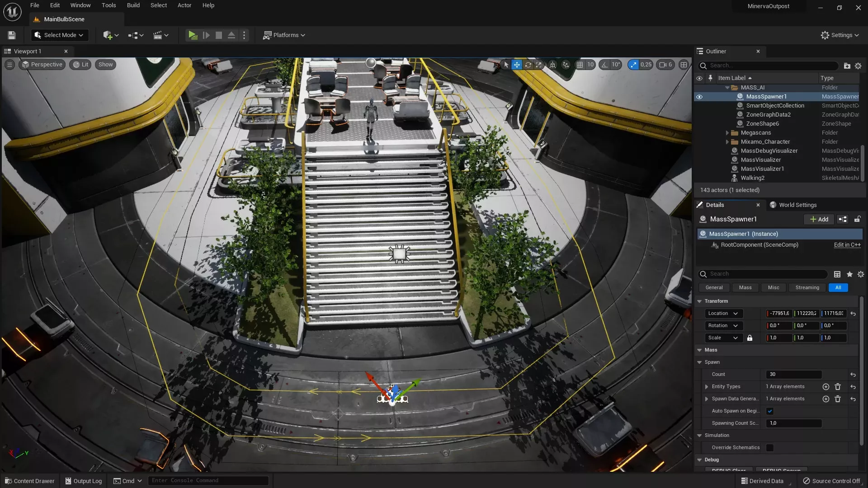868x488 pixels.
Task: Click the Play in editor button
Action: (x=193, y=35)
